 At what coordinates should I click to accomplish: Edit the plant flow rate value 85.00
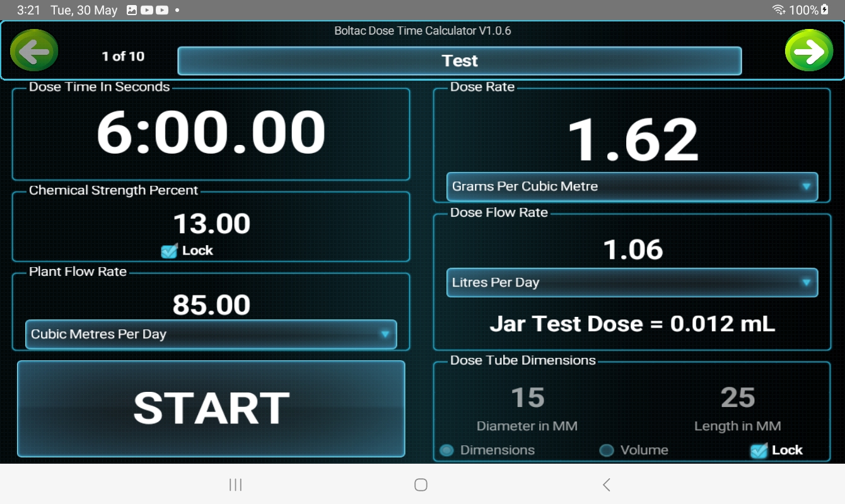pos(211,305)
